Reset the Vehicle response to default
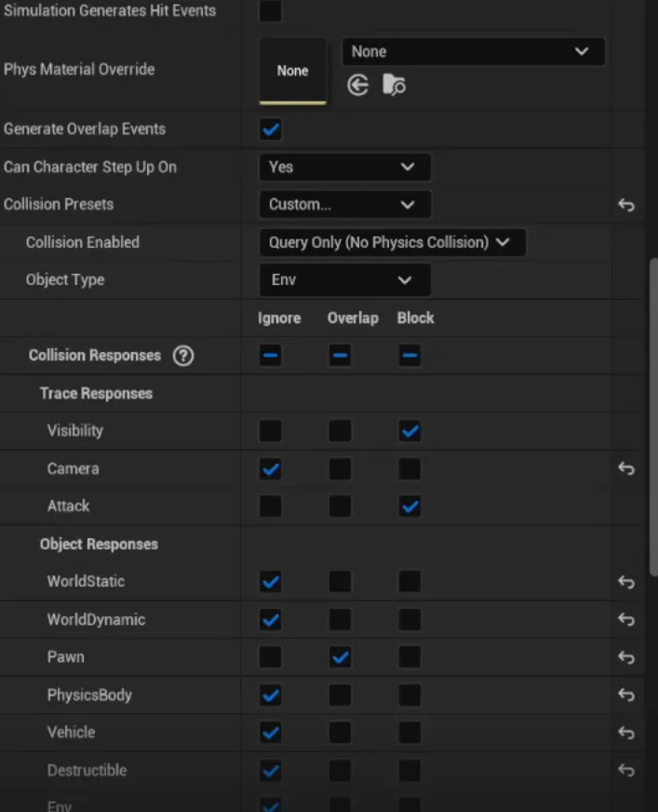658x812 pixels. pyautogui.click(x=626, y=733)
